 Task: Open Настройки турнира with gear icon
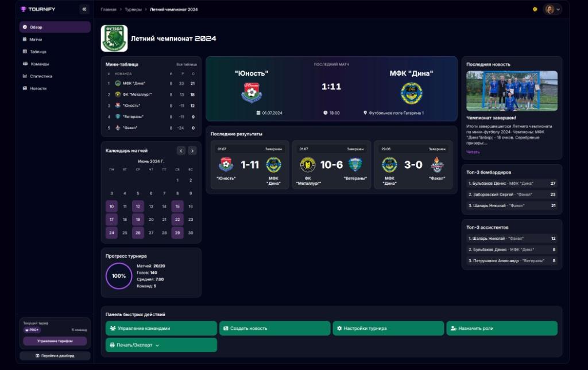coord(388,329)
